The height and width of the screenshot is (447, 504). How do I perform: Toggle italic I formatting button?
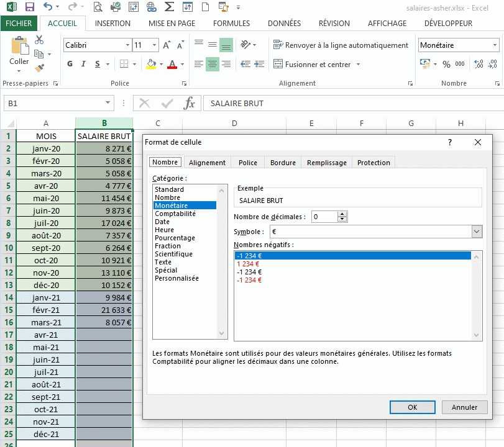(x=84, y=65)
